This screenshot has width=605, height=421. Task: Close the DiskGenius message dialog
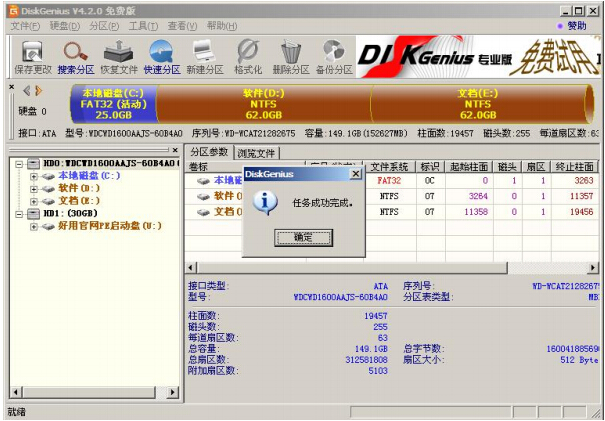tap(355, 174)
